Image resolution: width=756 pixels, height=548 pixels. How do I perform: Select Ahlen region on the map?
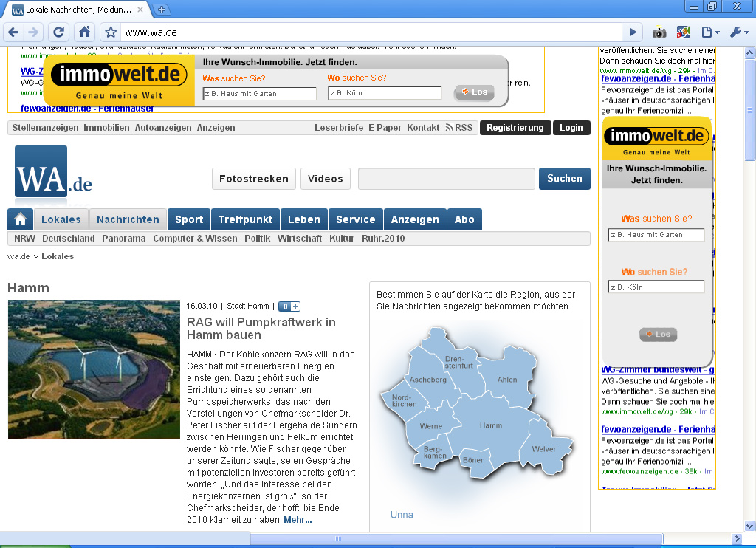(x=507, y=380)
